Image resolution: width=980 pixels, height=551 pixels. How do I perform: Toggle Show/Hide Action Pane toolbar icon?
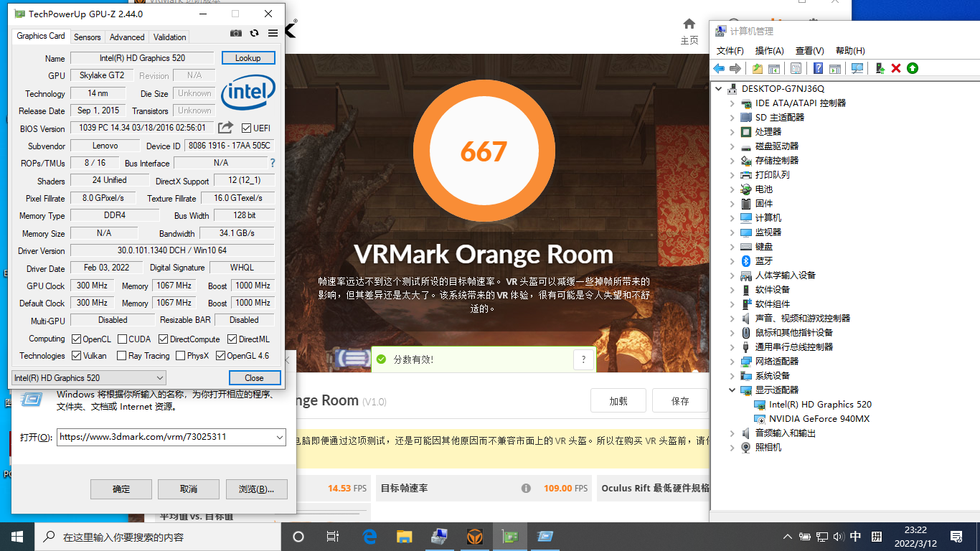[834, 68]
